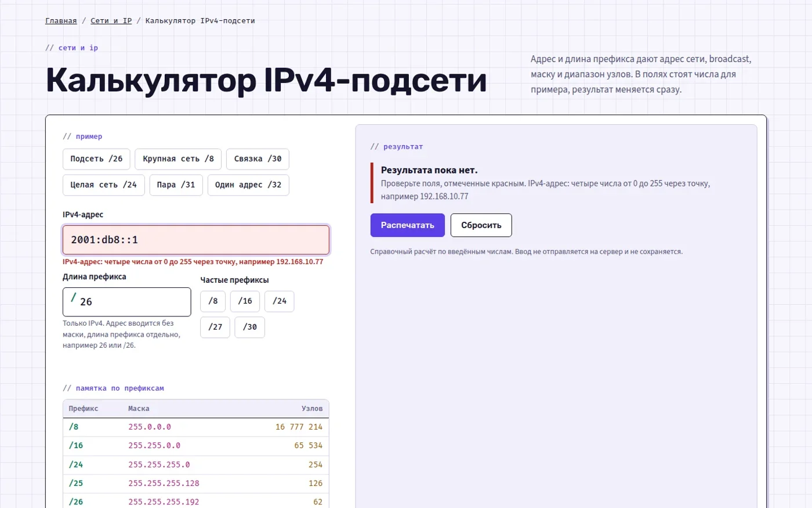
Task: Choose the /8 frequent prefix button
Action: [x=213, y=301]
